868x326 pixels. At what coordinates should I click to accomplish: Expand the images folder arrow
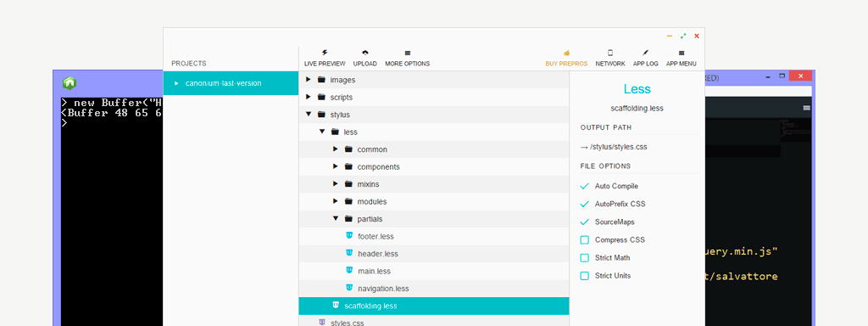pos(309,80)
